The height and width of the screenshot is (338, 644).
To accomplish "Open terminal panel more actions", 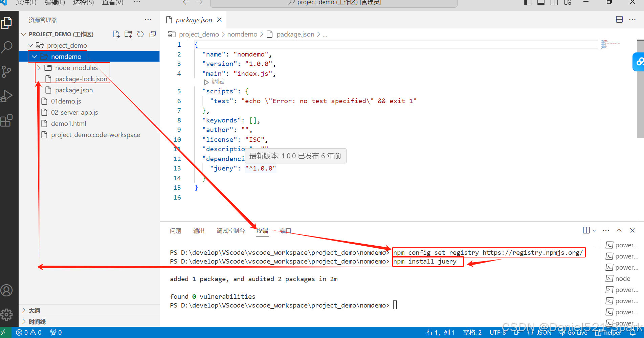I will click(606, 230).
